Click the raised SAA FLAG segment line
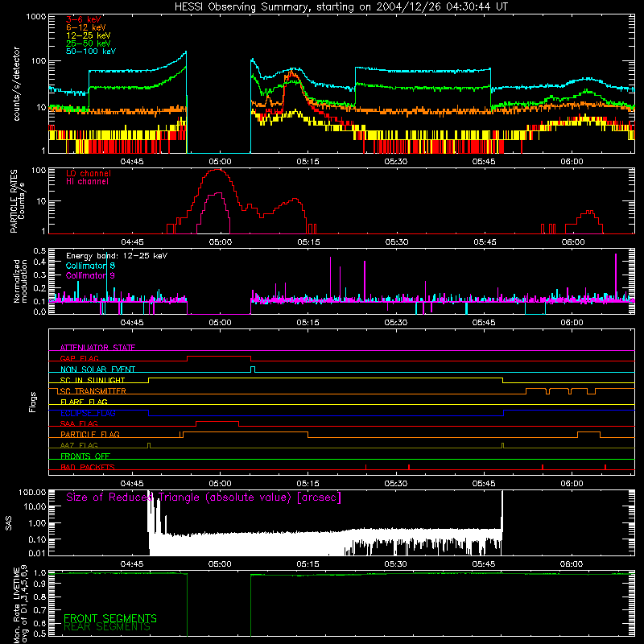Viewport: 644px width, 644px height. pos(217,422)
